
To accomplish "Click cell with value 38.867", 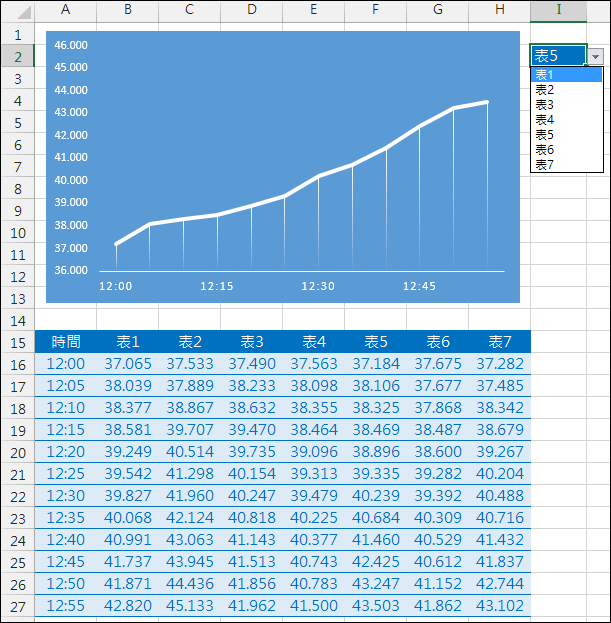I will (x=189, y=408).
